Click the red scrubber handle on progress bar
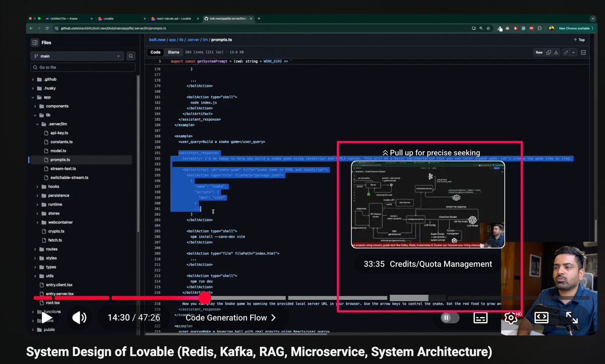The height and width of the screenshot is (364, 605). point(205,298)
